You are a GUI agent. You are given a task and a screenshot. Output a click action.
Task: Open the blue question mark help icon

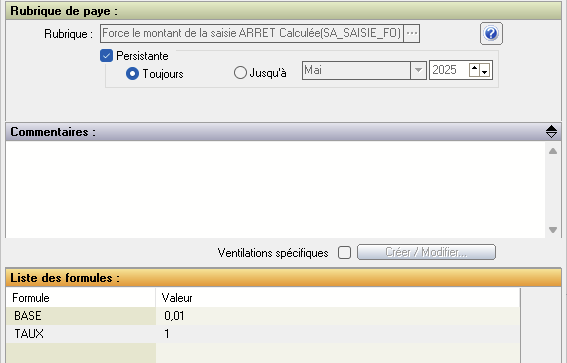(491, 34)
